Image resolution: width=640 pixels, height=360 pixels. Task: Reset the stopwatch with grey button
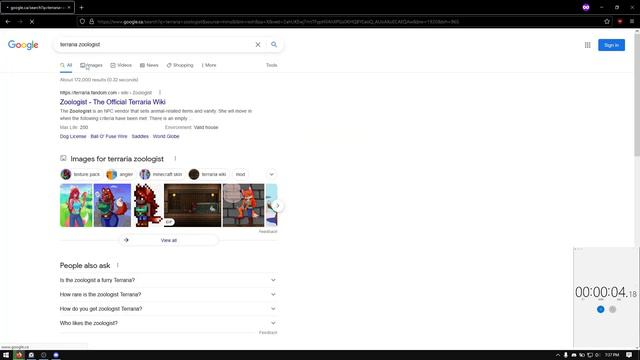click(613, 309)
